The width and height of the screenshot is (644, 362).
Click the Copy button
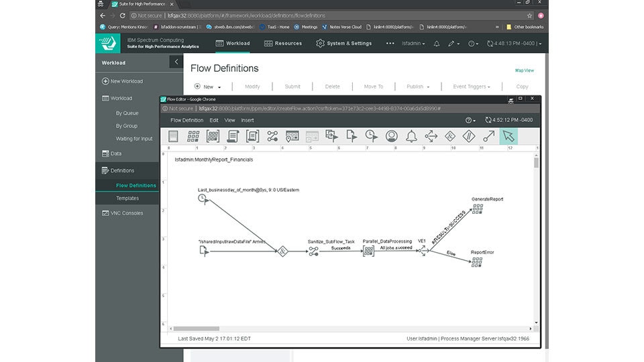pos(522,86)
